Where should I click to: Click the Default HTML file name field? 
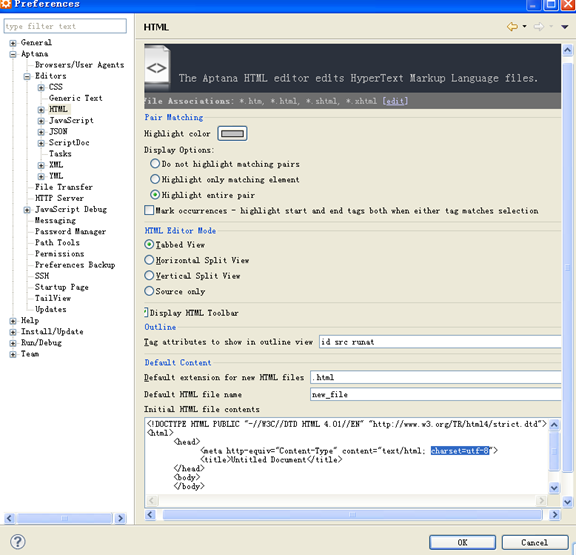tap(436, 394)
